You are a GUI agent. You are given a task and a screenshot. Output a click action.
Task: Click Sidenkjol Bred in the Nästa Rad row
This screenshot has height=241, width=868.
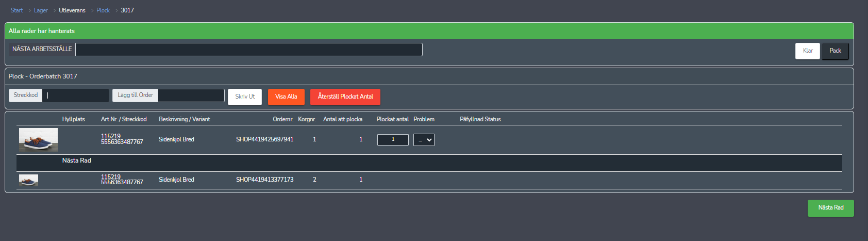[176, 180]
